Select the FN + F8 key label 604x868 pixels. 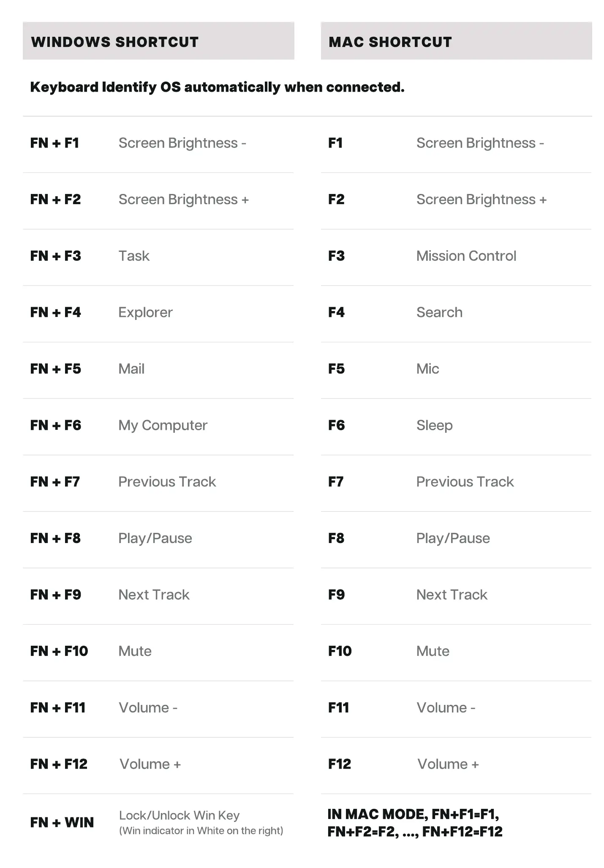tap(55, 538)
